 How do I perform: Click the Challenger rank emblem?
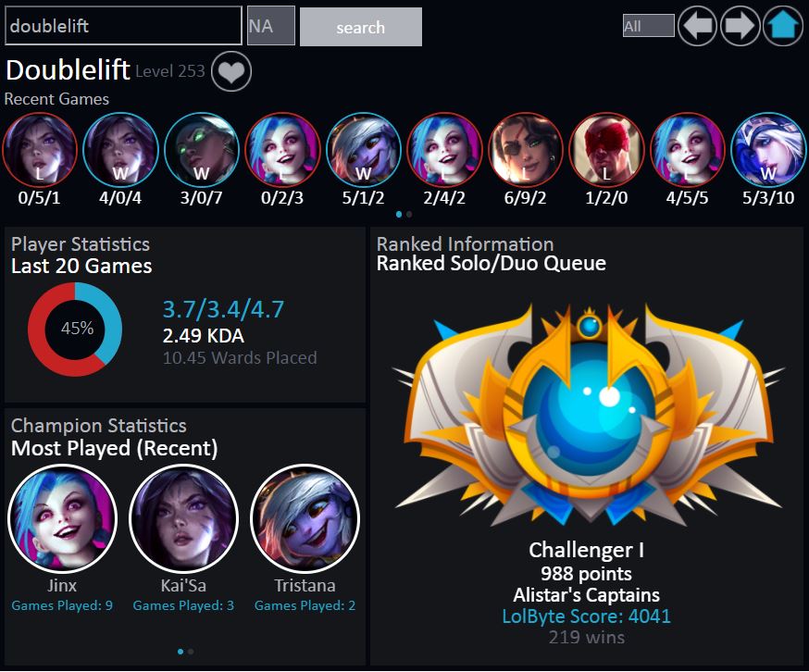[588, 416]
